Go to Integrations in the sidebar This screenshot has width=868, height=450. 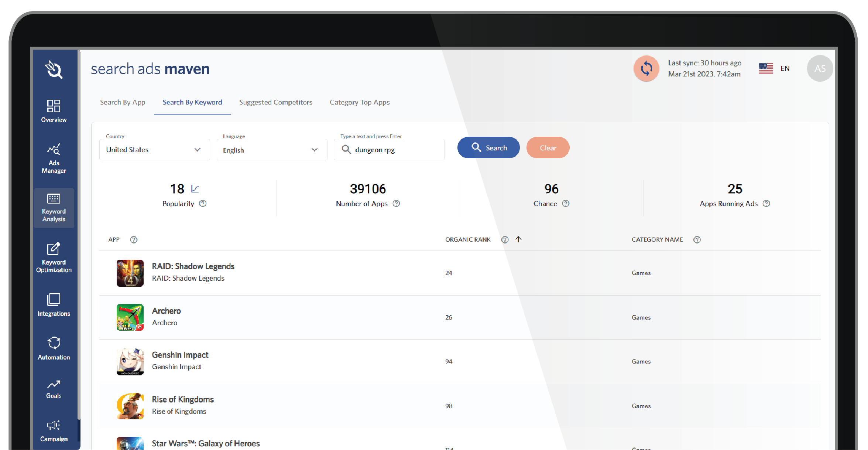click(x=54, y=305)
